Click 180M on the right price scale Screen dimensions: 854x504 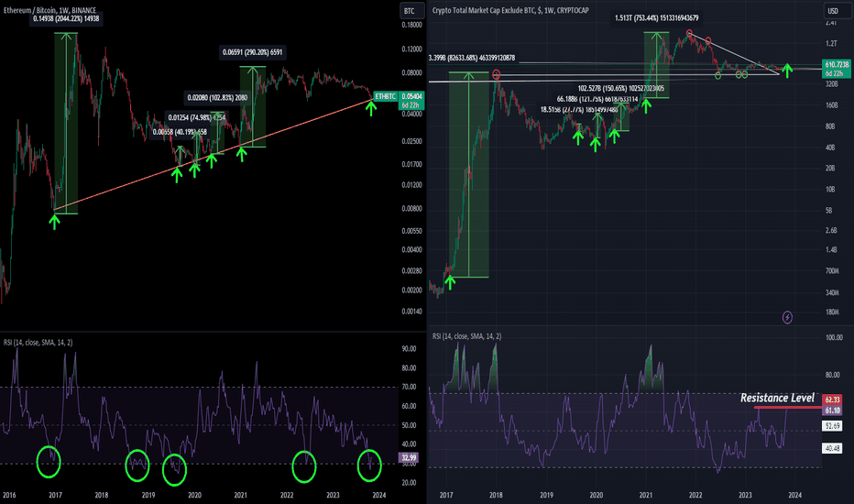point(832,312)
